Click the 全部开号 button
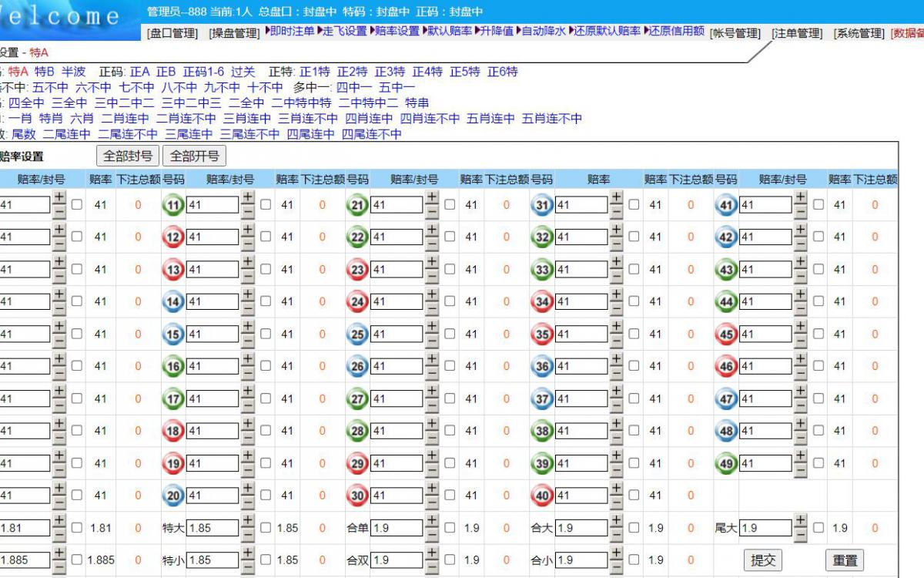Viewport: 924px width, 578px height. tap(195, 156)
